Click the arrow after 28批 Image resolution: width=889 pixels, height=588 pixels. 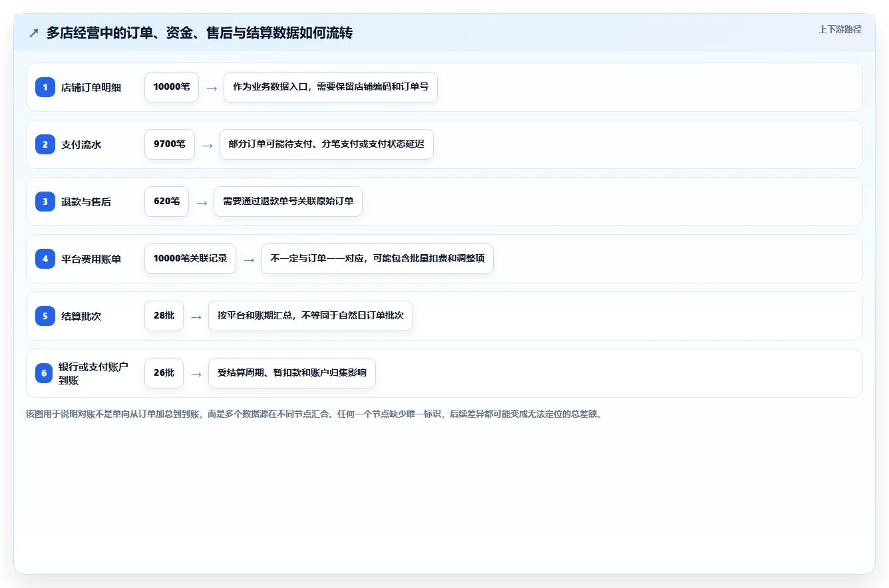pos(196,317)
